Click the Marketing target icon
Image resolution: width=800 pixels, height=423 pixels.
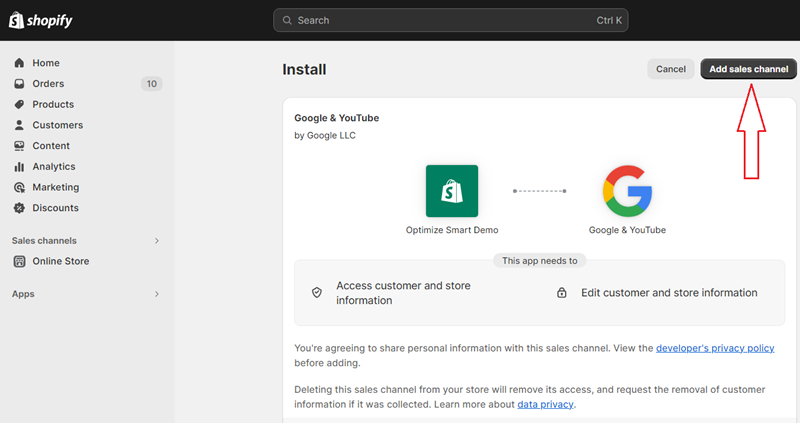tap(19, 187)
